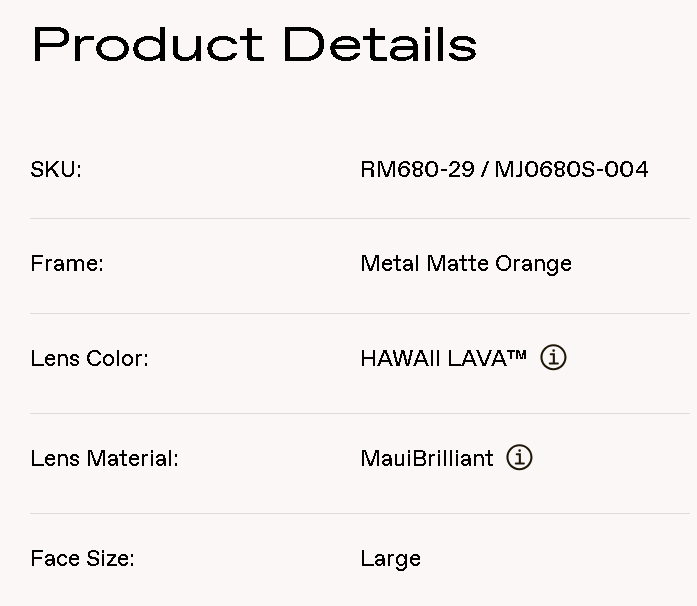The height and width of the screenshot is (606, 697).
Task: Select the SKU label
Action: click(56, 170)
